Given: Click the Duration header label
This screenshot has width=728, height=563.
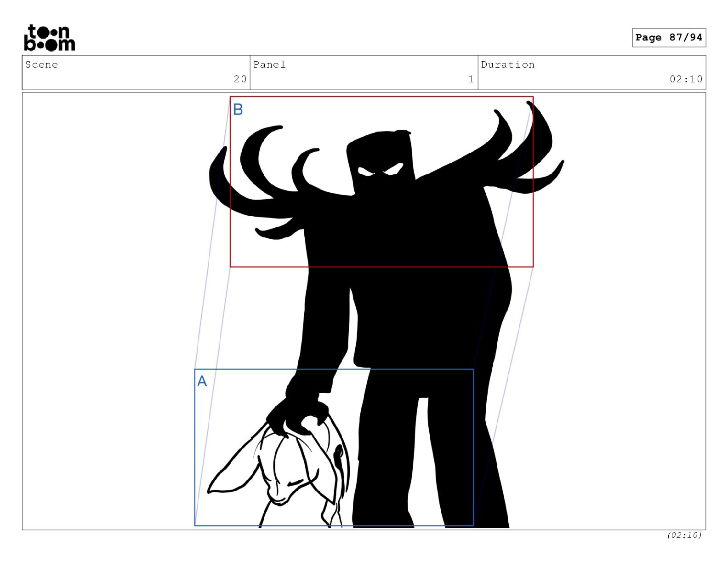Looking at the screenshot, I should point(507,65).
